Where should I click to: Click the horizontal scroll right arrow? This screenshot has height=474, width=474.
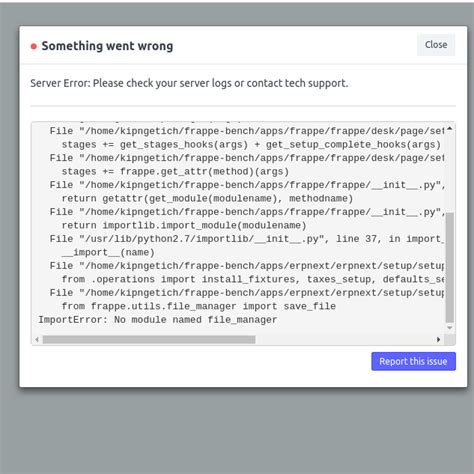pos(439,339)
